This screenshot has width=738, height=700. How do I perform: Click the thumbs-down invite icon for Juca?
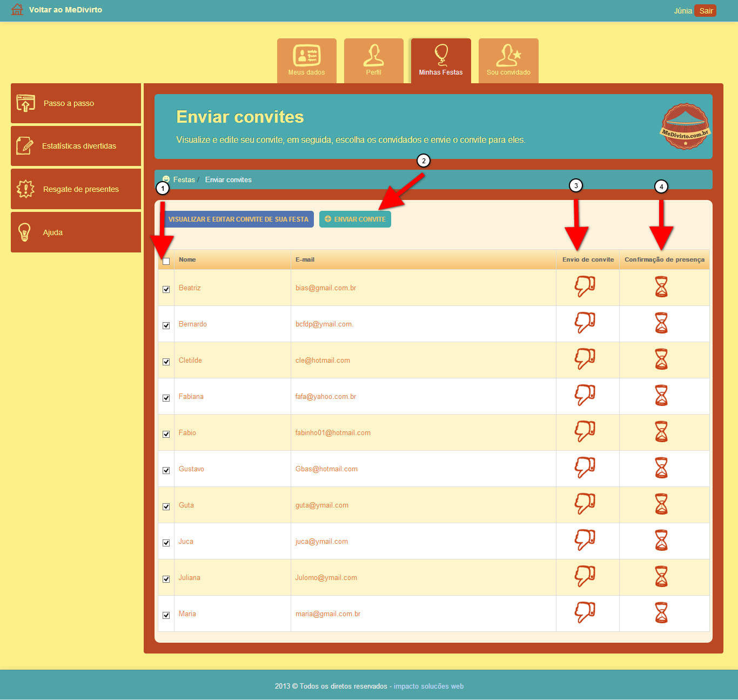(585, 540)
